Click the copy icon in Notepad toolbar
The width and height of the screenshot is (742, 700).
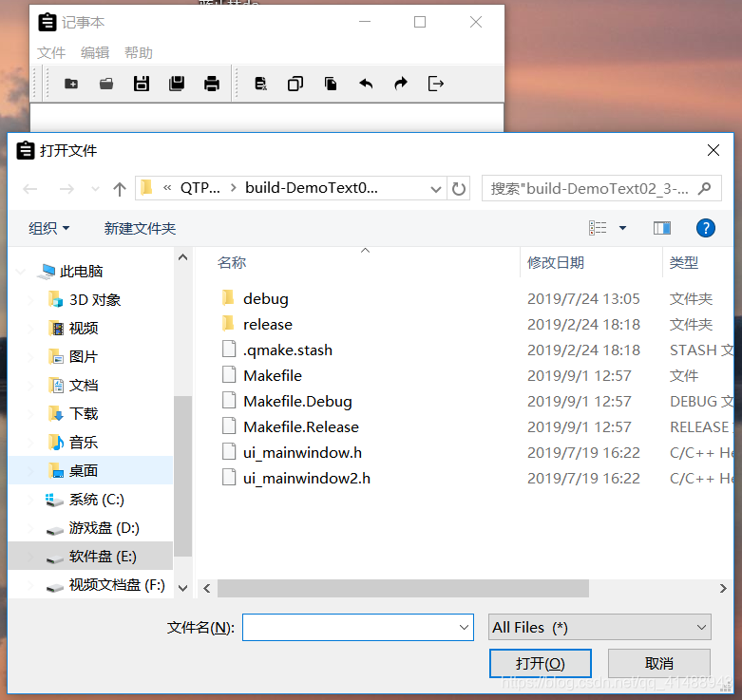295,84
